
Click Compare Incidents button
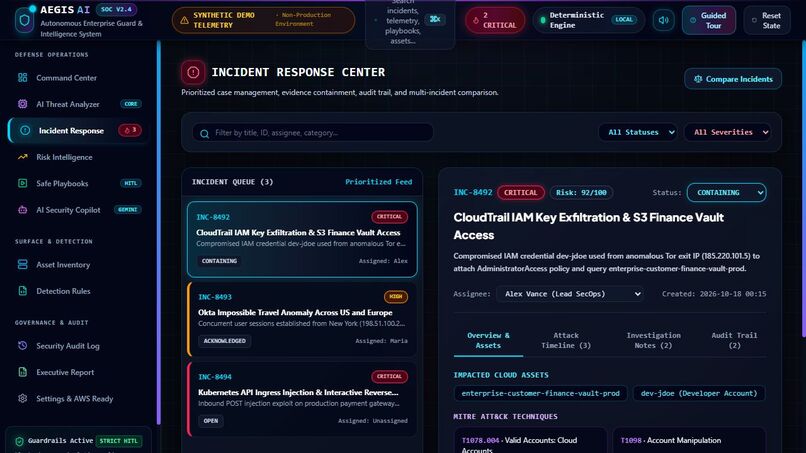tap(733, 79)
